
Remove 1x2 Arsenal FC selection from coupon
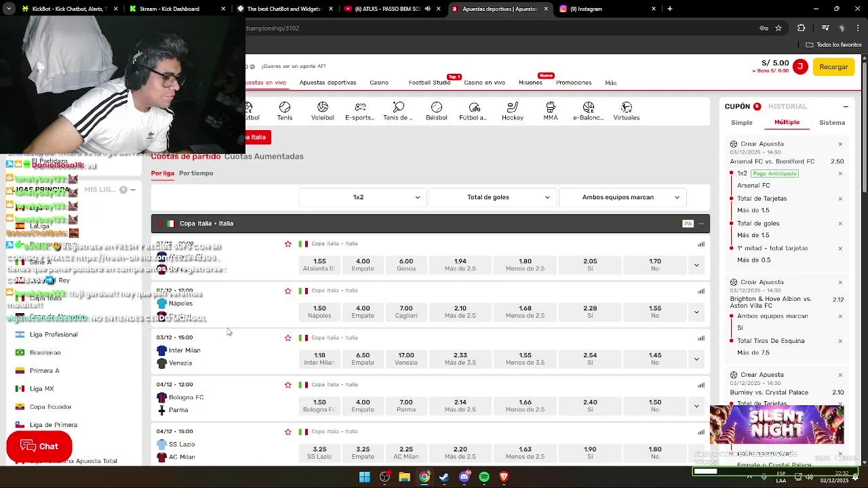[x=840, y=174]
